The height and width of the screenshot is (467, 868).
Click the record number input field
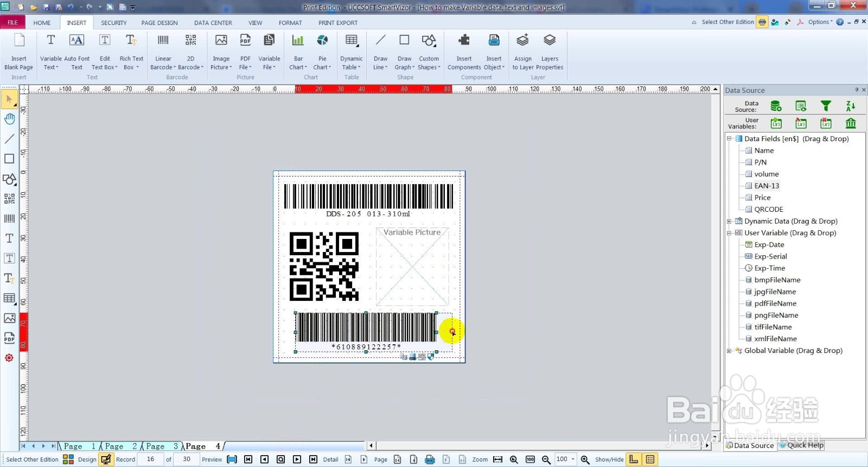coord(150,459)
